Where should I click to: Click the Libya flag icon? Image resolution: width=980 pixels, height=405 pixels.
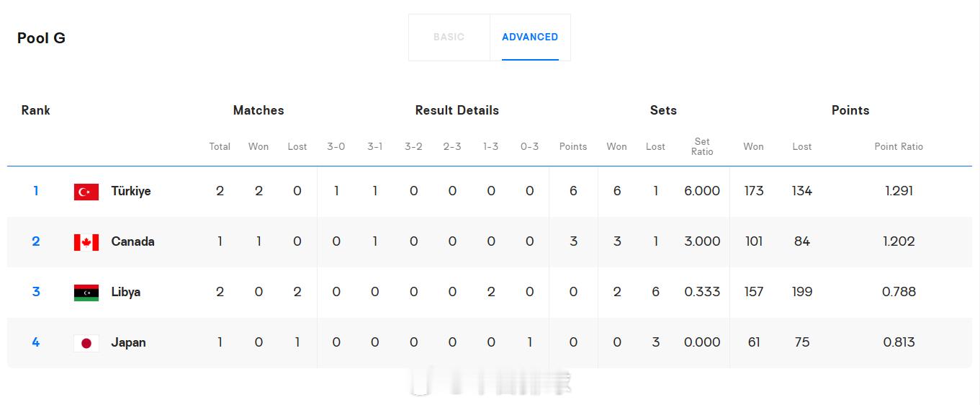pyautogui.click(x=86, y=293)
